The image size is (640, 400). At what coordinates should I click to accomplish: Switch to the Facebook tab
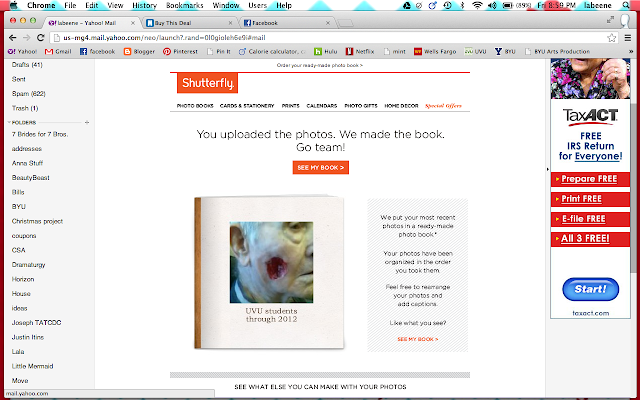pyautogui.click(x=287, y=23)
